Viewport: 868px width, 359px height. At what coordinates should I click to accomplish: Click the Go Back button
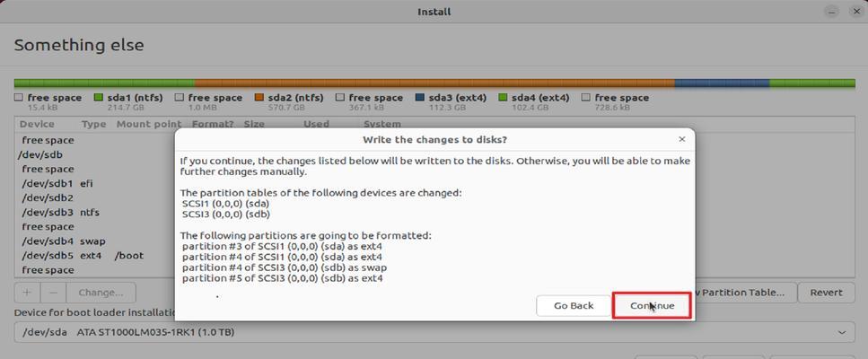coord(574,305)
